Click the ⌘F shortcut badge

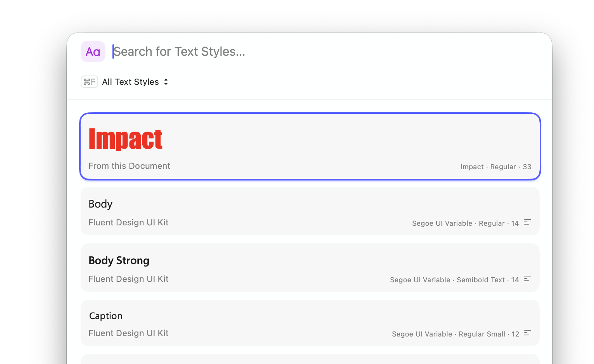point(89,82)
